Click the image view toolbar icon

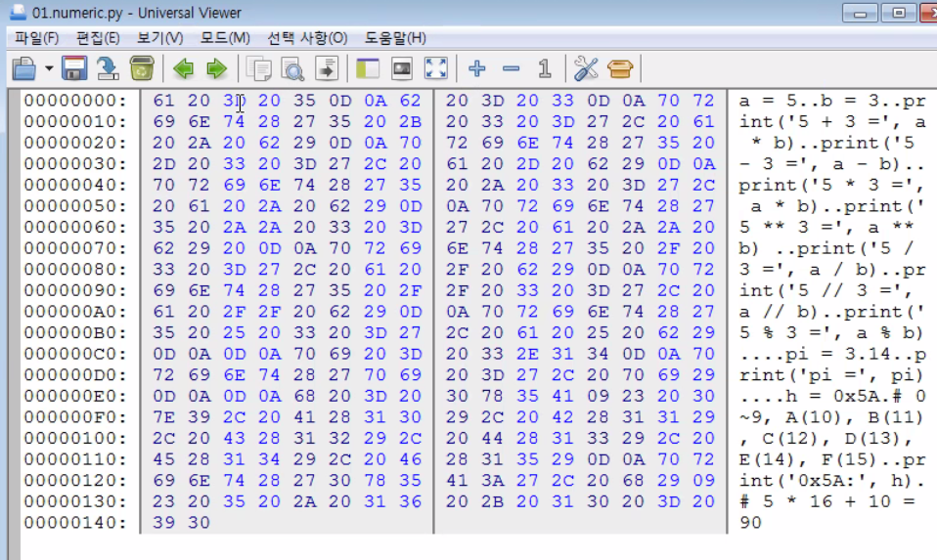[402, 68]
